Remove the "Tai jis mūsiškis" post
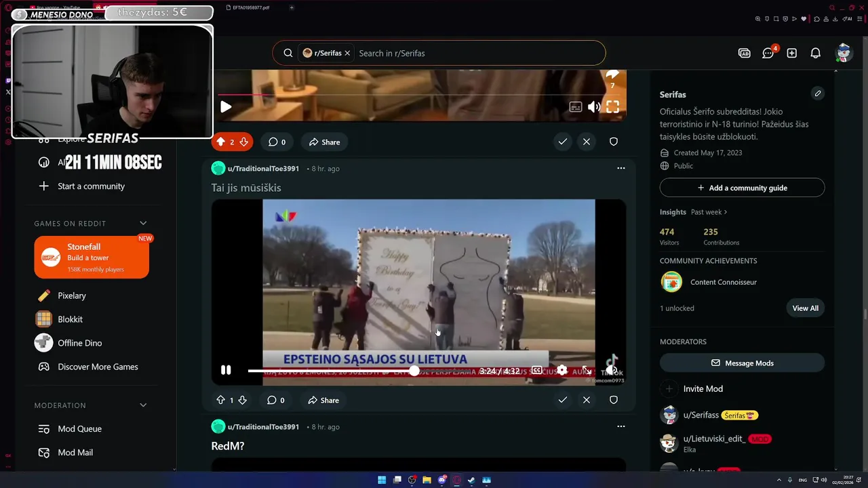The height and width of the screenshot is (488, 868). coord(587,400)
